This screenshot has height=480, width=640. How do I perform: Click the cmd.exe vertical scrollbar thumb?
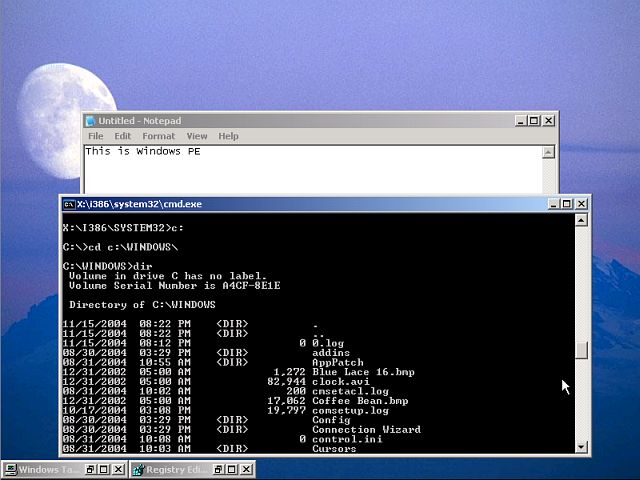pos(582,350)
